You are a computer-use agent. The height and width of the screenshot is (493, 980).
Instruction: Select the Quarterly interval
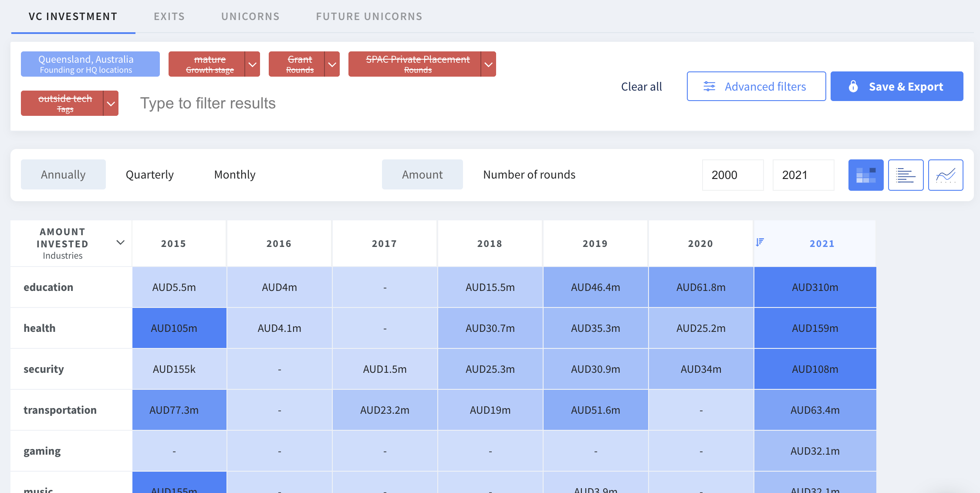[x=149, y=174]
